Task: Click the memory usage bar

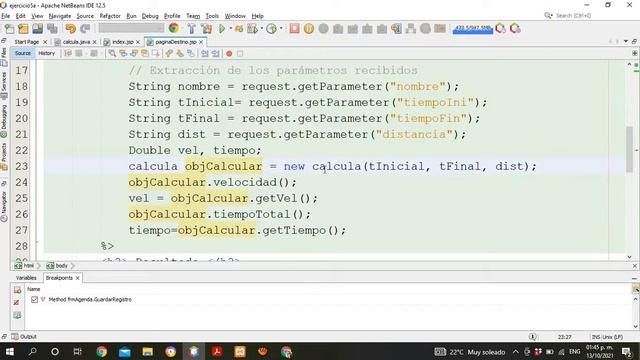Action: coord(473,29)
